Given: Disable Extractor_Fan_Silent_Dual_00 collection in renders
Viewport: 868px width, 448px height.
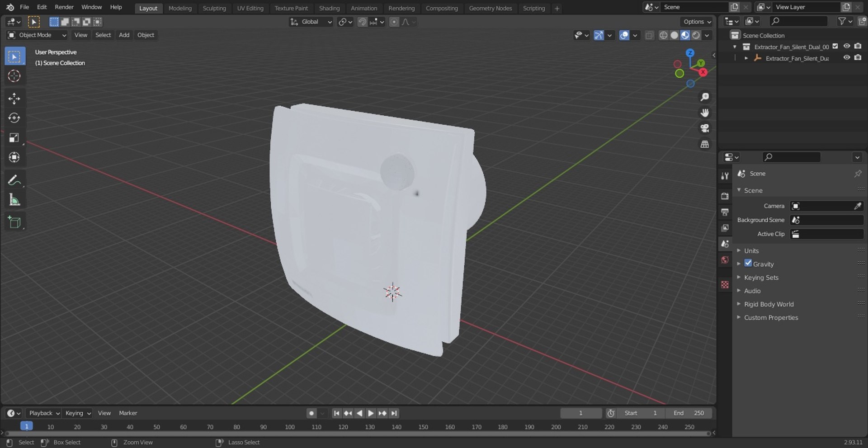Looking at the screenshot, I should (858, 47).
